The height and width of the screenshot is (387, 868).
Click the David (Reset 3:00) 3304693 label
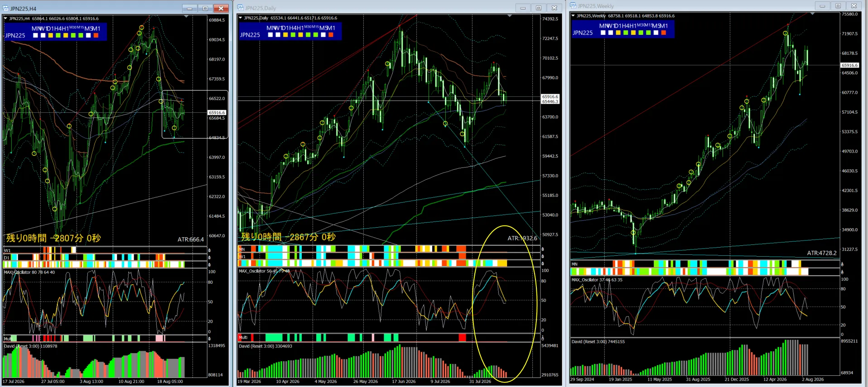[x=265, y=346]
